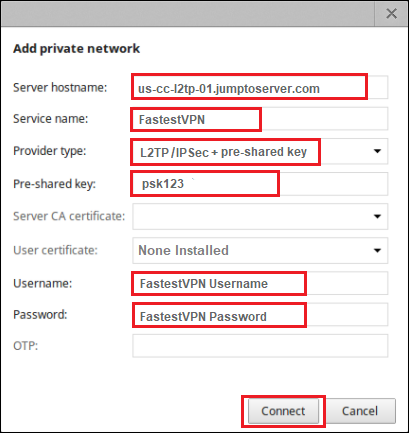409x433 pixels.
Task: Cancel adding the private network
Action: point(360,411)
